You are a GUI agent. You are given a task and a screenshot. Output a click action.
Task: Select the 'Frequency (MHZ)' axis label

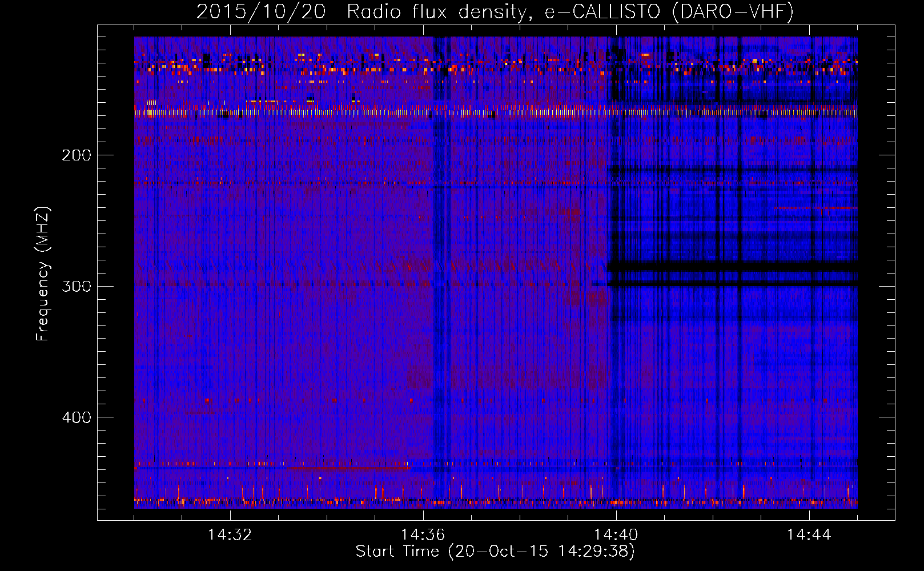pyautogui.click(x=43, y=274)
